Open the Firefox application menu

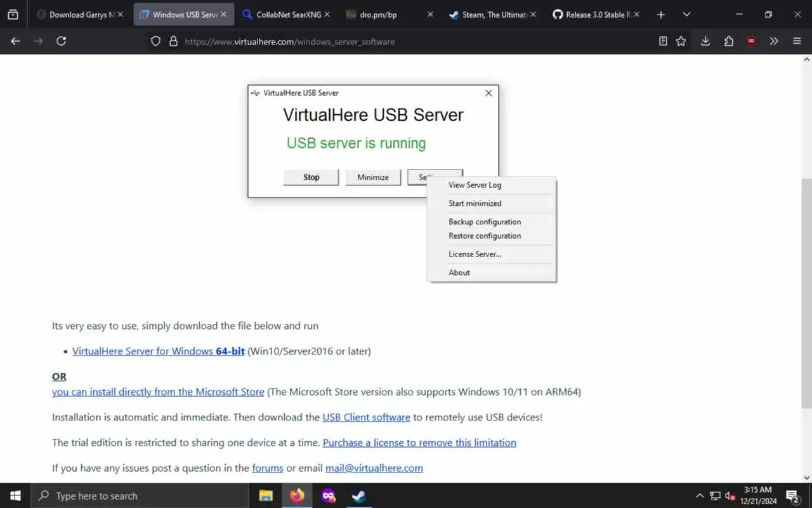coord(797,41)
